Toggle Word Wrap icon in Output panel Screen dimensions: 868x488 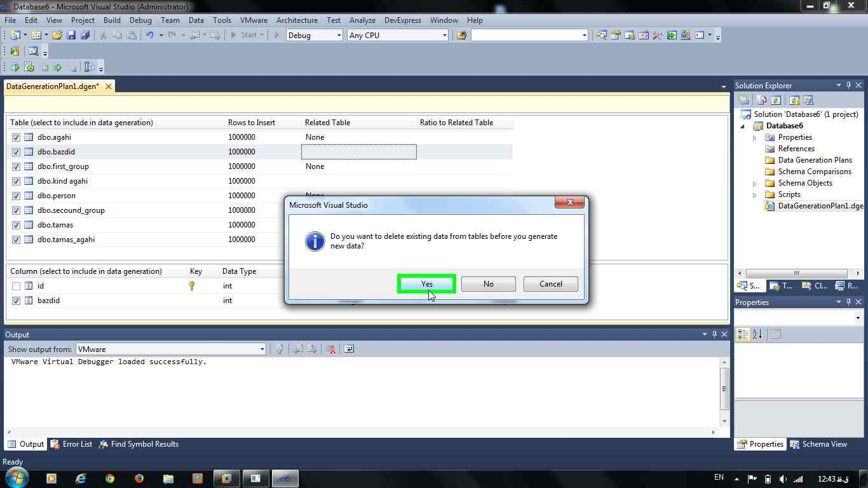(x=349, y=349)
